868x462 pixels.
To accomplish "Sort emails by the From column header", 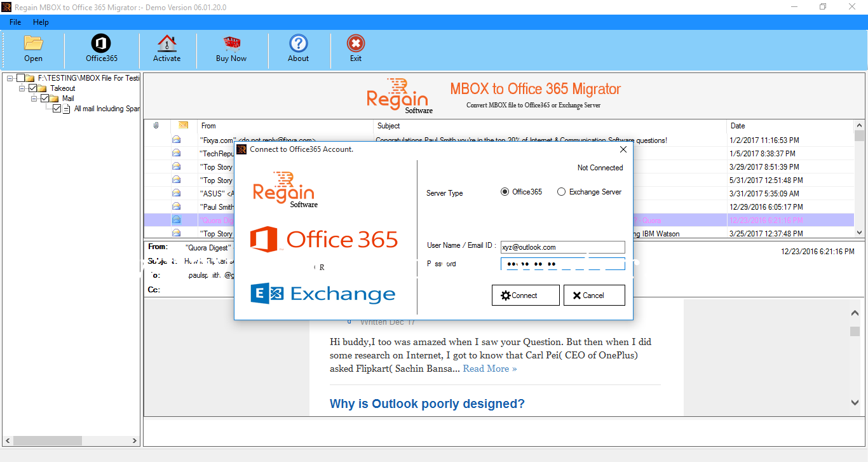I will pos(285,126).
